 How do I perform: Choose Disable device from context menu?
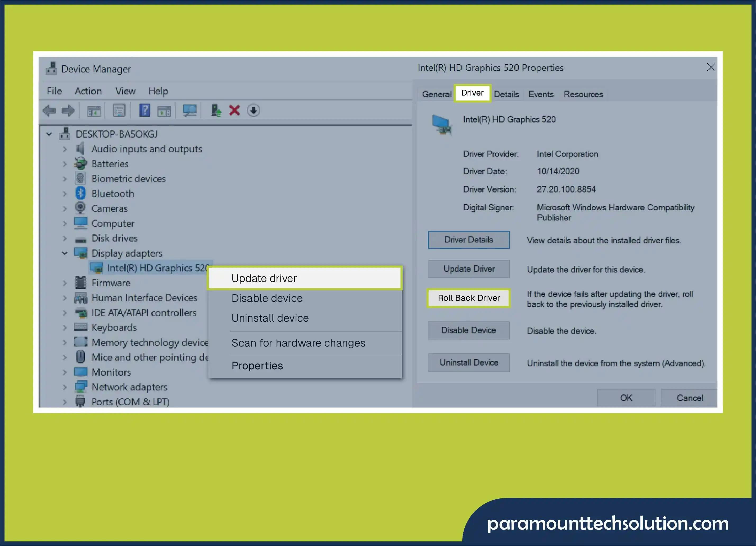pyautogui.click(x=305, y=298)
